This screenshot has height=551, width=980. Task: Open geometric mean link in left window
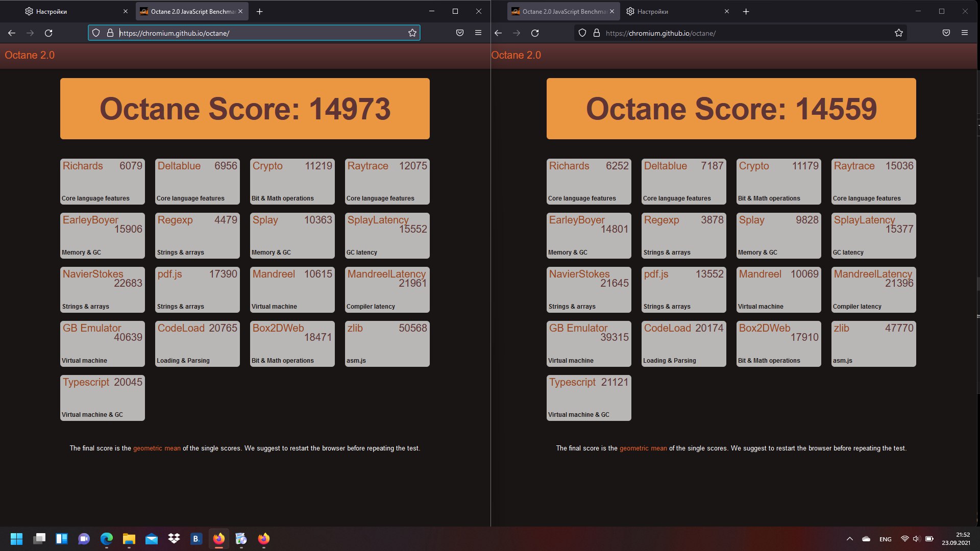157,448
